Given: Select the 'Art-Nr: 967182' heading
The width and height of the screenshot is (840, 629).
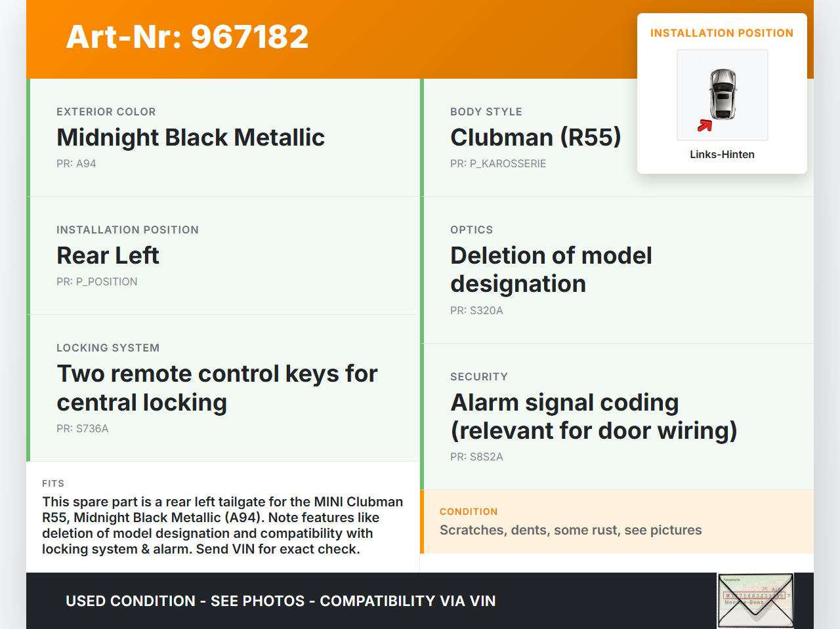Looking at the screenshot, I should click(187, 37).
